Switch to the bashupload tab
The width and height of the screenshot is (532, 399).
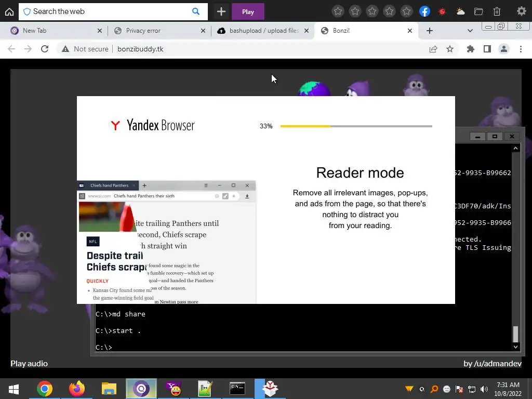(263, 31)
